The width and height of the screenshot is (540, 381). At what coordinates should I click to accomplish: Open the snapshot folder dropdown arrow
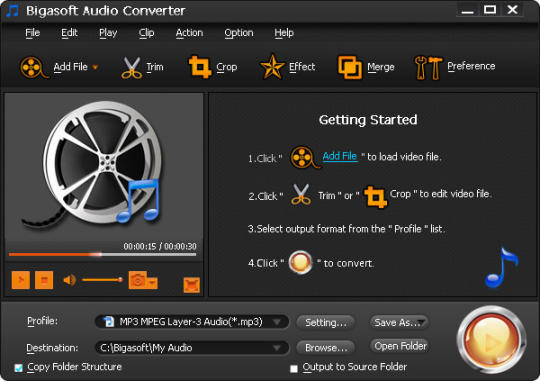[x=152, y=282]
